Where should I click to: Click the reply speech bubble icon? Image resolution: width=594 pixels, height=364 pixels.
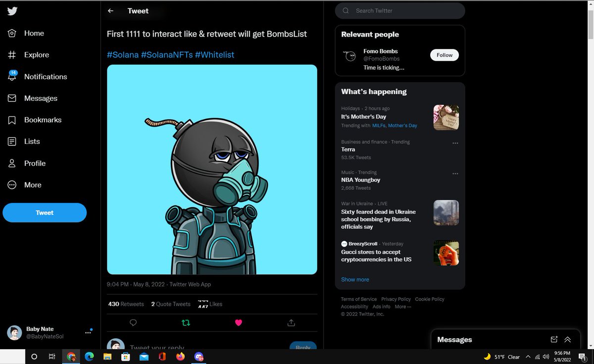133,322
